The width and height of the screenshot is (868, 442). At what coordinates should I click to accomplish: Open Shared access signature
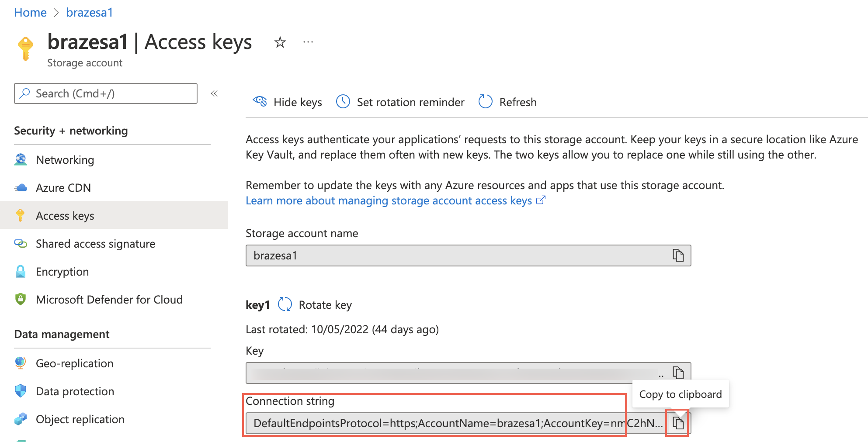[114, 244]
